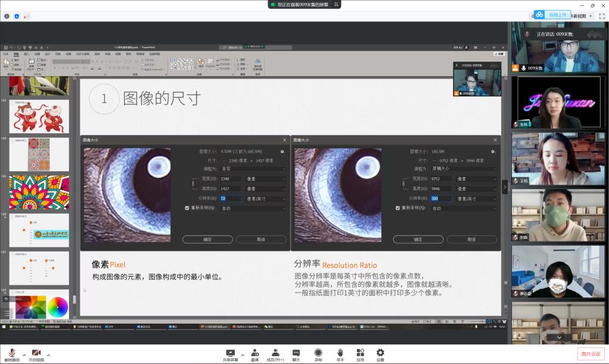Screen dimensions: 609x364
Task: Toggle 重新采样 checkbox in left dialog
Action: pos(187,208)
